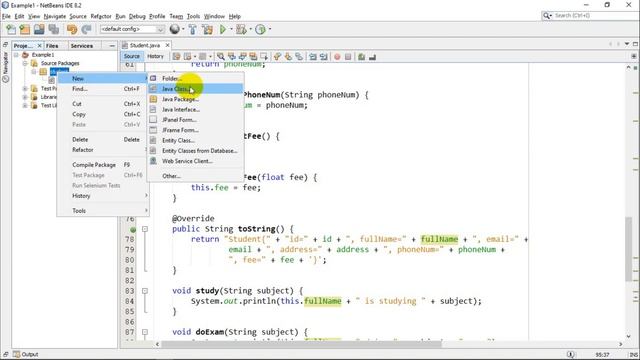Click Compile Package in context menu

pyautogui.click(x=103, y=165)
